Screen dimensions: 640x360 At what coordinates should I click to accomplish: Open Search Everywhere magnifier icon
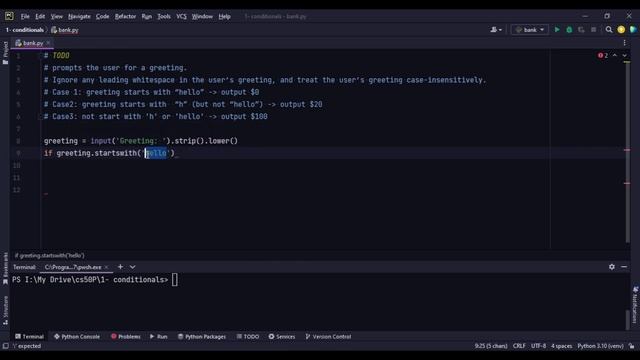609,30
